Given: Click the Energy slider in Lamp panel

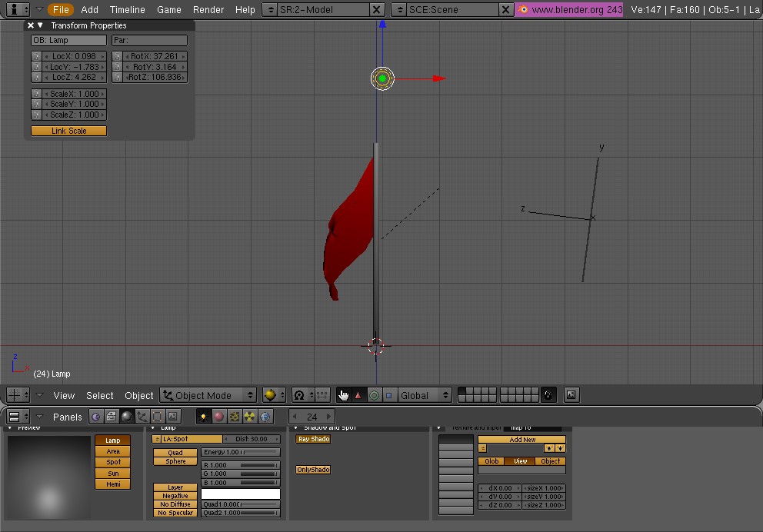Looking at the screenshot, I should (241, 452).
